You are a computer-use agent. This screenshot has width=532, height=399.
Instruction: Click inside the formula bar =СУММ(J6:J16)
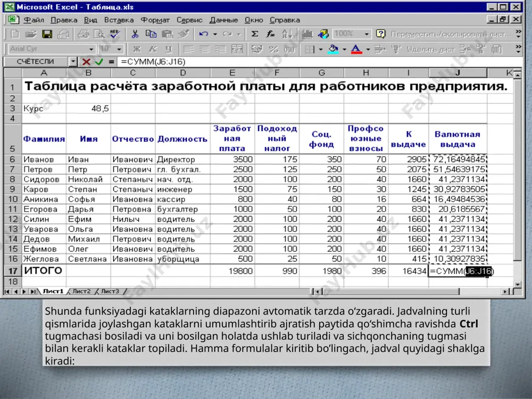coord(319,62)
